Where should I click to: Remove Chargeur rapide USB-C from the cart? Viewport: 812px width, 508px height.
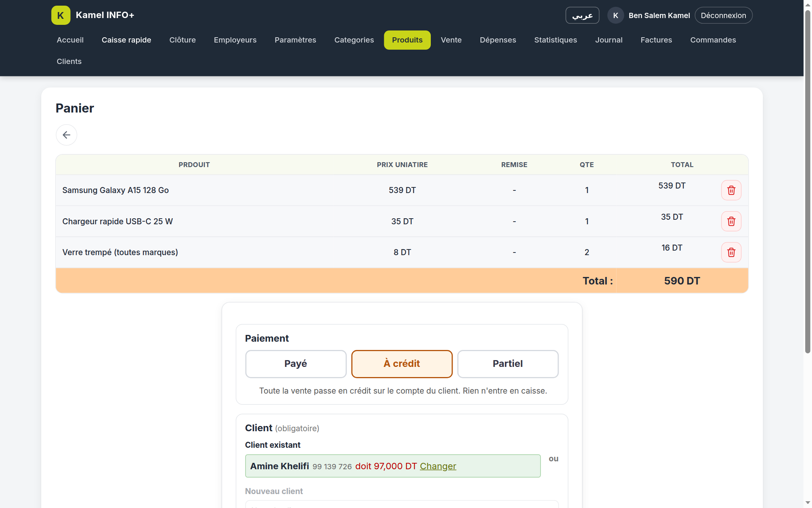click(731, 221)
